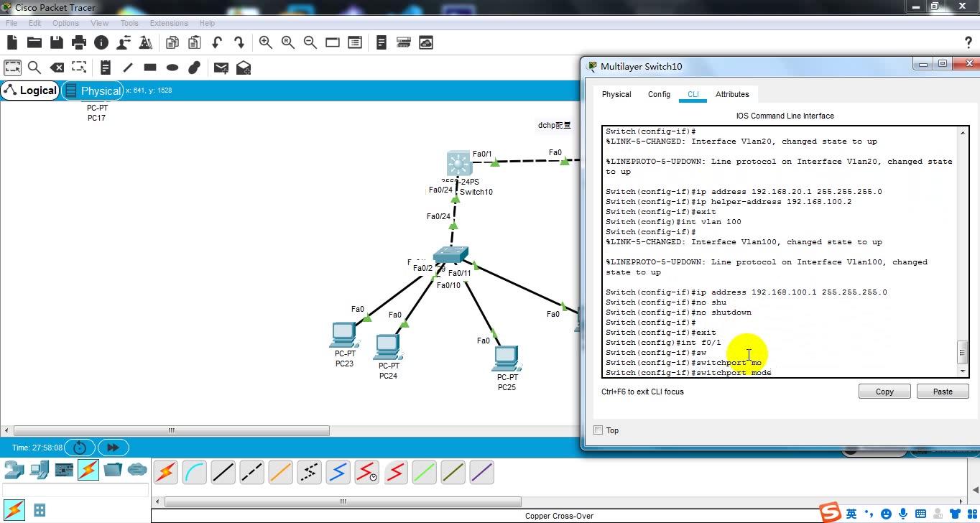The height and width of the screenshot is (523, 980).
Task: Print the workspace via printer icon
Action: click(79, 42)
